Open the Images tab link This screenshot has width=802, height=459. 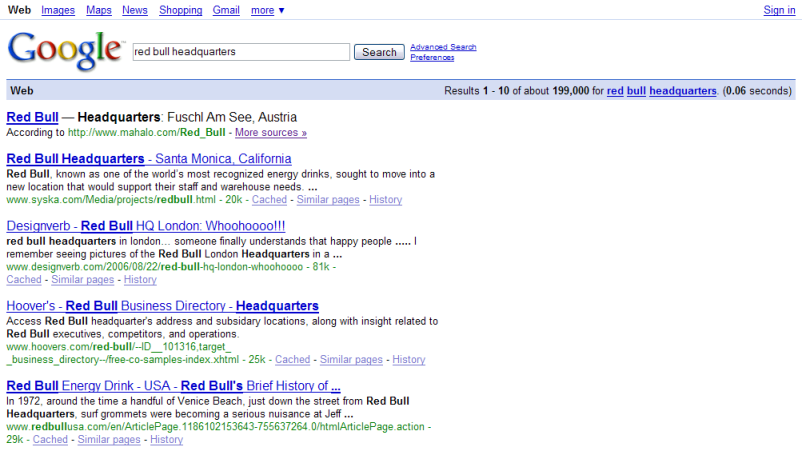[x=58, y=10]
